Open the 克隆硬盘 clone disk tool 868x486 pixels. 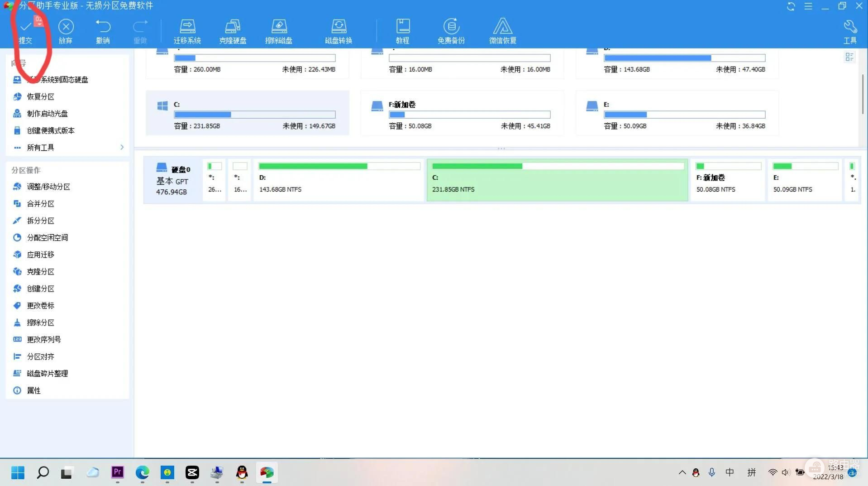[x=233, y=31]
